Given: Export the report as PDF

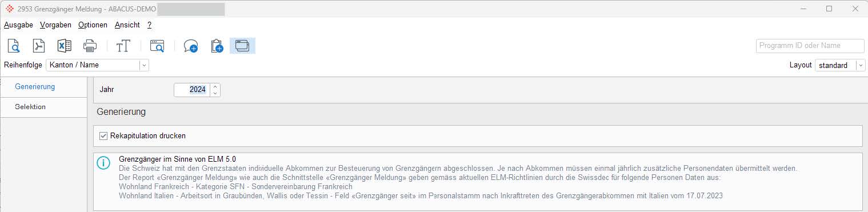Looking at the screenshot, I should (x=39, y=46).
